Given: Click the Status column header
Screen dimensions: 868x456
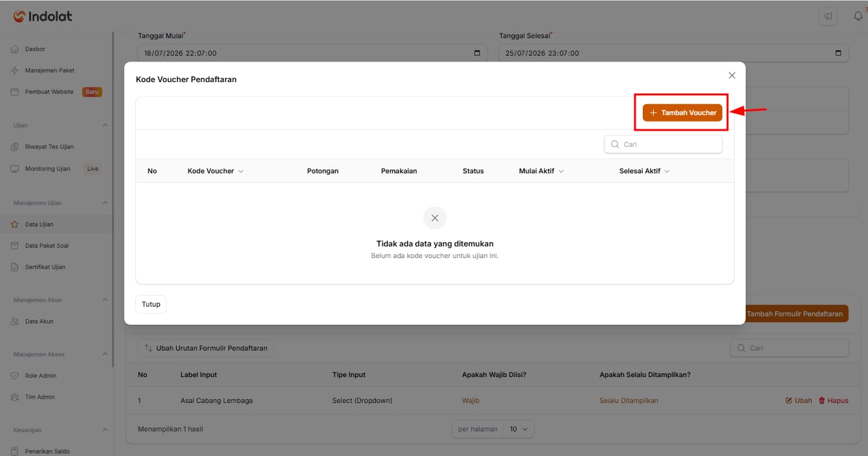Looking at the screenshot, I should pos(473,171).
